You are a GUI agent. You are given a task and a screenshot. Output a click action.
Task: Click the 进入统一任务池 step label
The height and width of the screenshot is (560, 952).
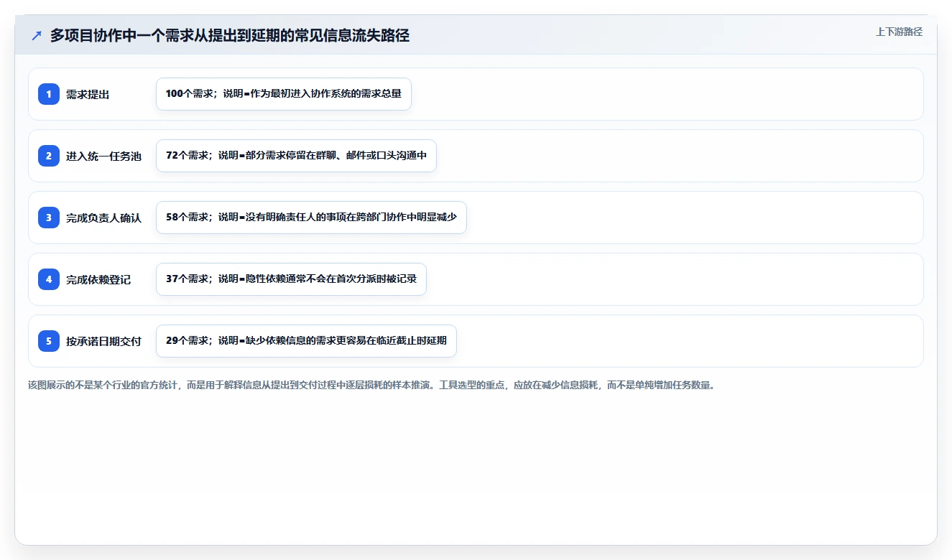(103, 156)
